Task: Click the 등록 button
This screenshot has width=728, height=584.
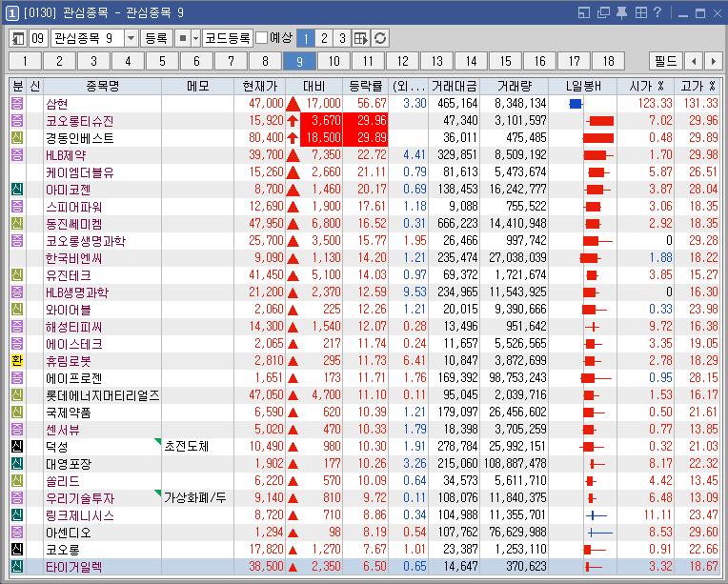Action: coord(156,38)
